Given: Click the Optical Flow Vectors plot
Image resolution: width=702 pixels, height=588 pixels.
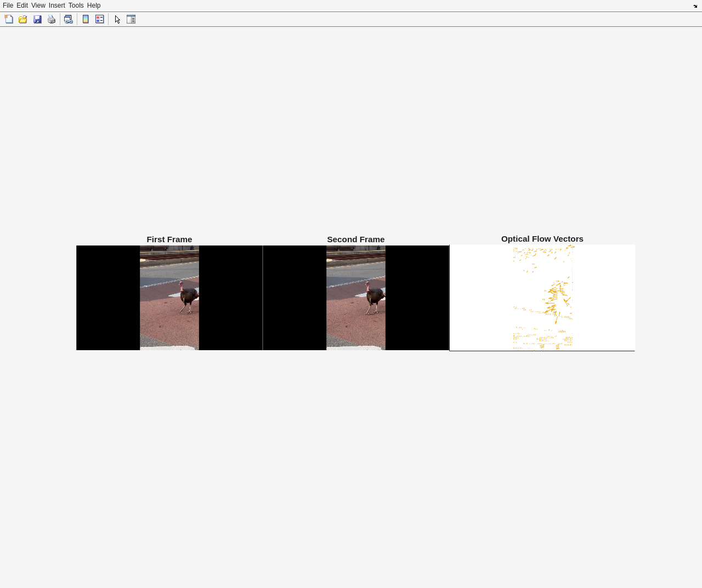Looking at the screenshot, I should click(542, 298).
